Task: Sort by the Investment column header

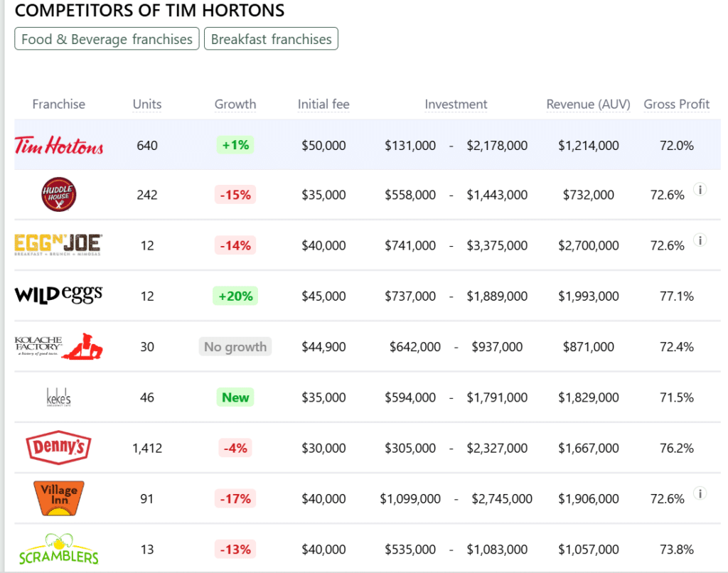Action: [456, 104]
